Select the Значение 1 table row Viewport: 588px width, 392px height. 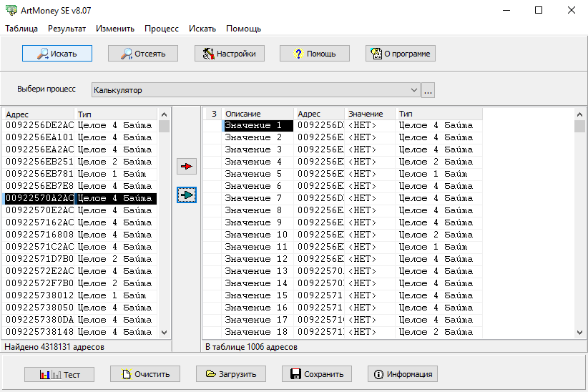pyautogui.click(x=343, y=125)
